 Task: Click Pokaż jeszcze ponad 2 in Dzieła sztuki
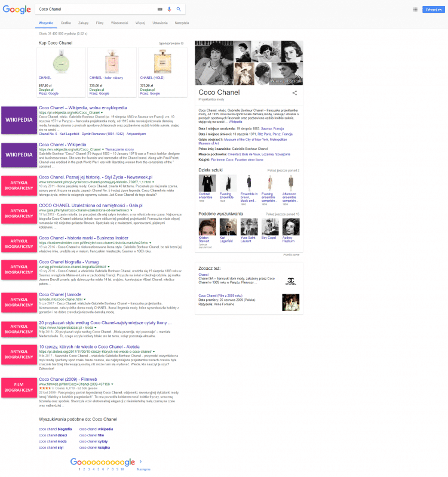click(x=283, y=170)
